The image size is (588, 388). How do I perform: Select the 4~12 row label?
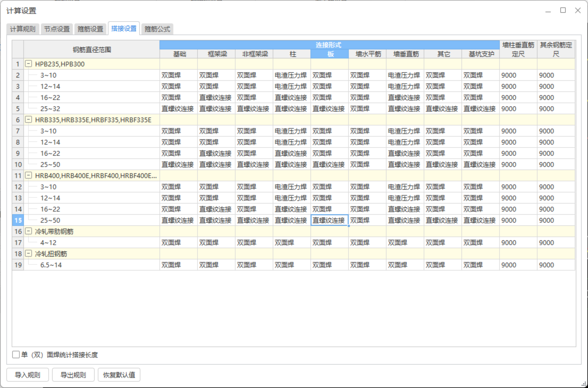point(49,242)
